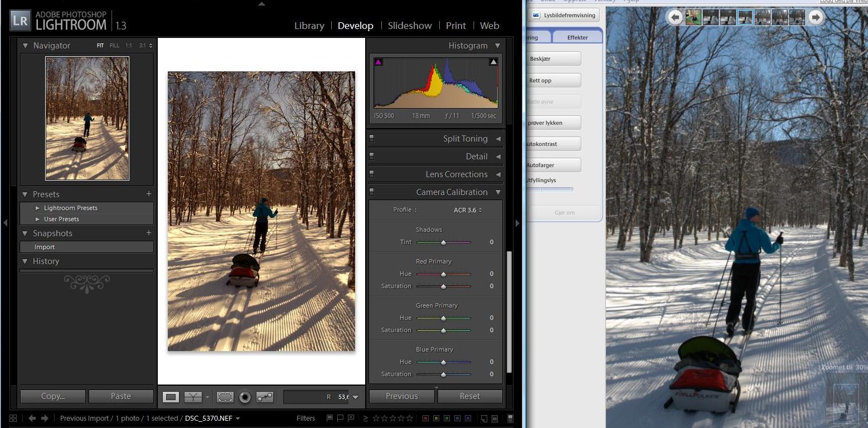Go forward using the filmstrip right arrow
The width and height of the screenshot is (868, 428).
pos(45,418)
